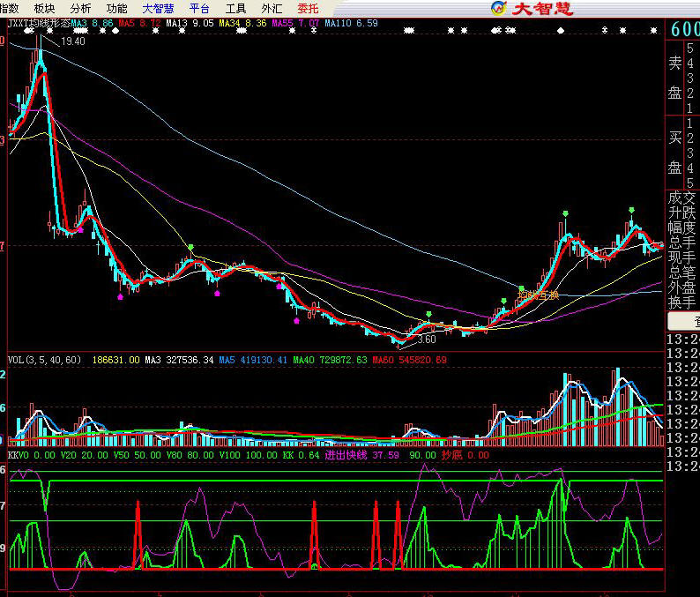This screenshot has width=700, height=597.
Task: Select the VOL(3,5,40,60) indicator title
Action: (45, 360)
